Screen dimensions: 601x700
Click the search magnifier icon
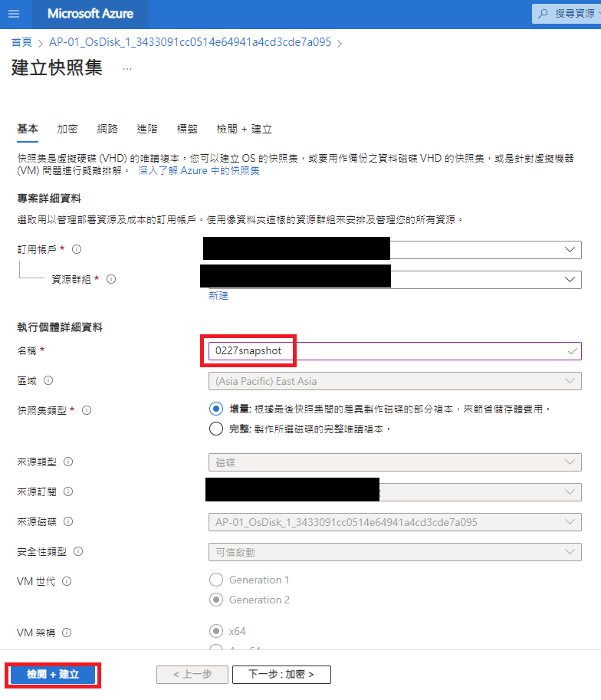[x=544, y=14]
